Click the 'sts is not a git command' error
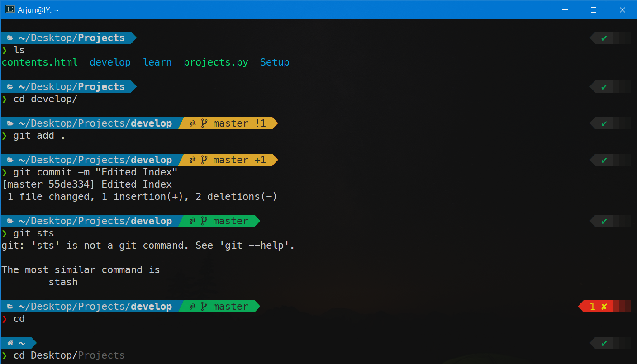This screenshot has width=637, height=364. tap(148, 246)
